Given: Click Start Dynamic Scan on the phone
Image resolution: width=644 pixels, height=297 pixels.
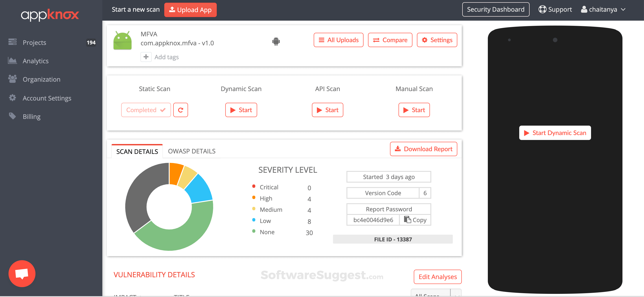Looking at the screenshot, I should [x=555, y=133].
